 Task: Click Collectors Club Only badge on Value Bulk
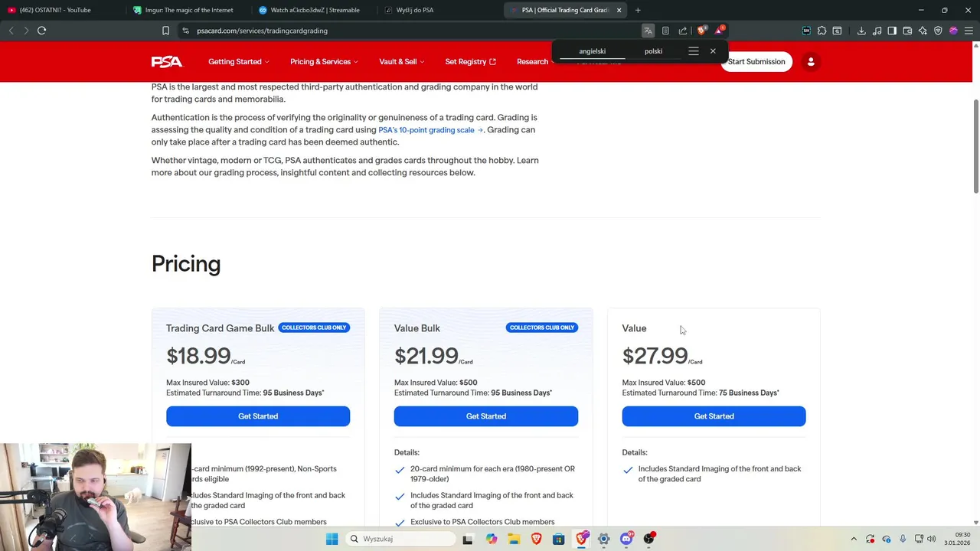(542, 328)
